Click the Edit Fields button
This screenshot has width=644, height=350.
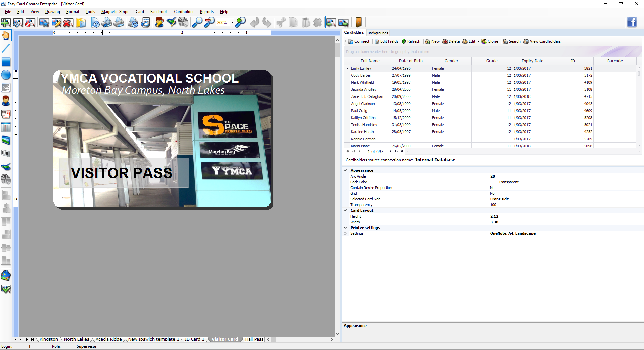[386, 41]
